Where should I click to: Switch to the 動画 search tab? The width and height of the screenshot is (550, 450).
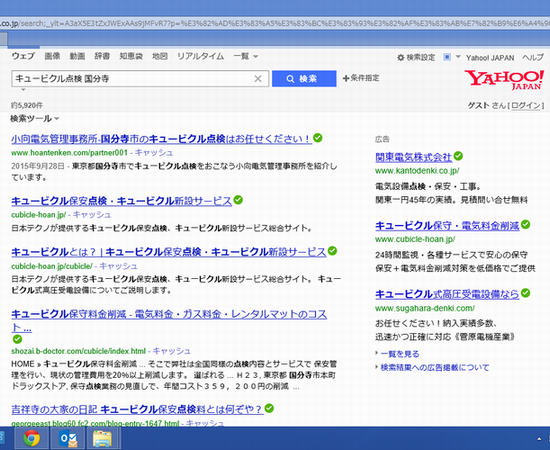coord(77,56)
